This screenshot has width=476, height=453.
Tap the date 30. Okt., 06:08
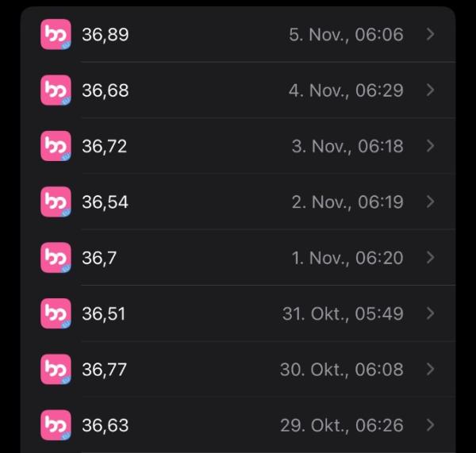(x=342, y=370)
